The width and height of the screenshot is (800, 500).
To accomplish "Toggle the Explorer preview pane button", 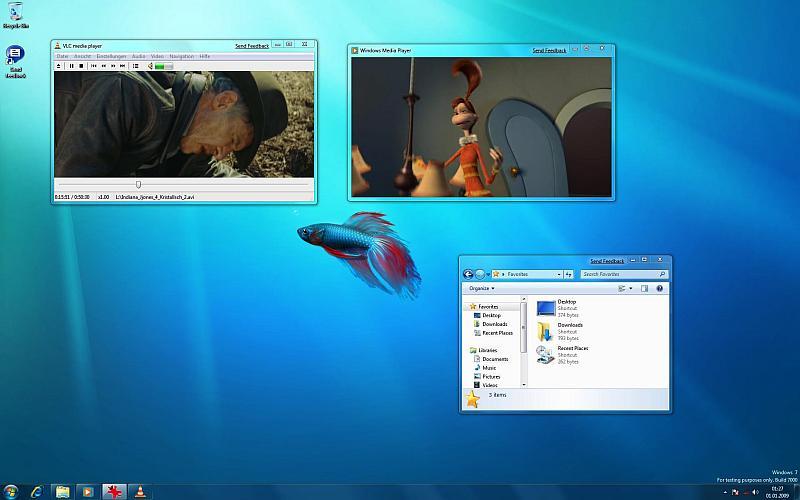I will (644, 288).
